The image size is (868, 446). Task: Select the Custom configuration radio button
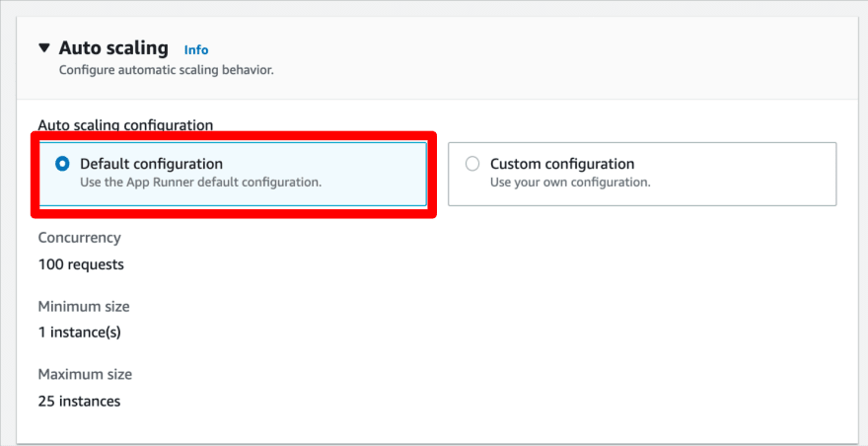(x=472, y=164)
